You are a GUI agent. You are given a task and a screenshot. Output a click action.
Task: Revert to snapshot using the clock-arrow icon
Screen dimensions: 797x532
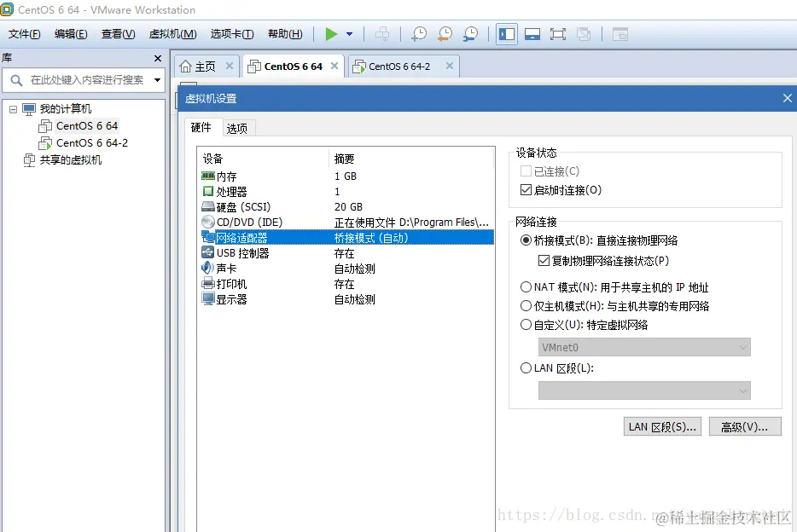pos(445,34)
